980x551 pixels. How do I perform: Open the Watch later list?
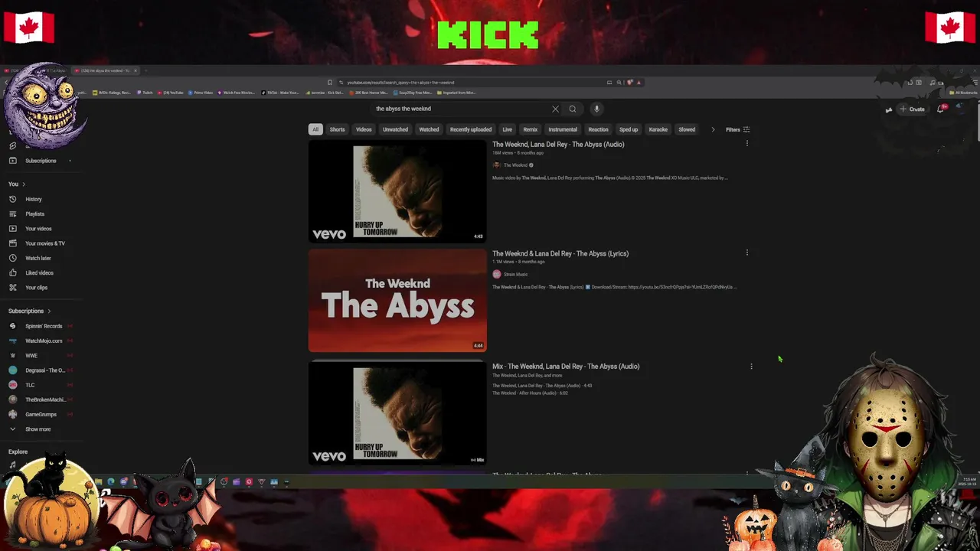click(38, 258)
